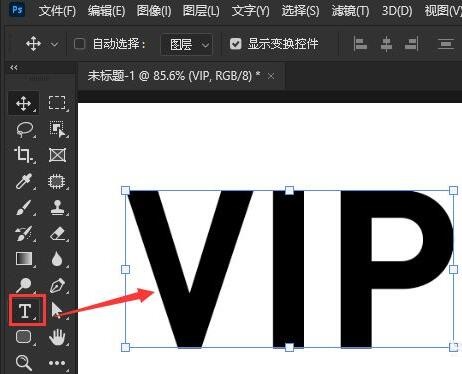Enable the 自动选择 checkbox
Screen dimensions: 462x374
(x=79, y=44)
